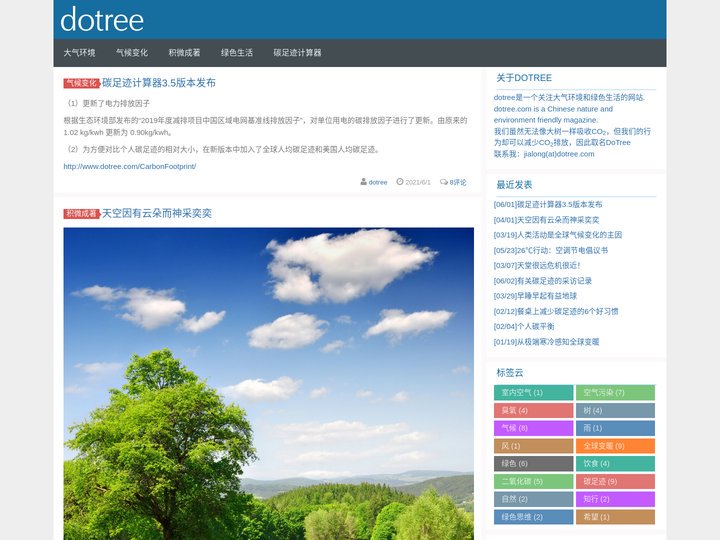This screenshot has width=720, height=540.
Task: Open recent post [06/02]有关碳足迹的采访记录
Action: click(542, 281)
